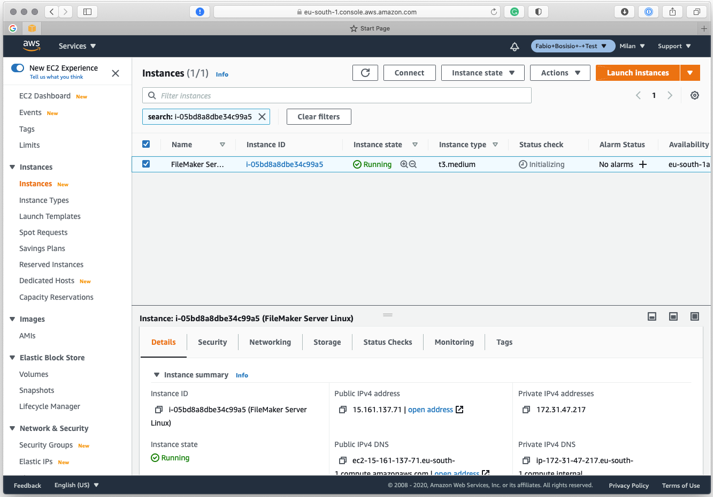Viewport: 713px width, 497px height.
Task: Open table preferences gear icon
Action: 694,95
